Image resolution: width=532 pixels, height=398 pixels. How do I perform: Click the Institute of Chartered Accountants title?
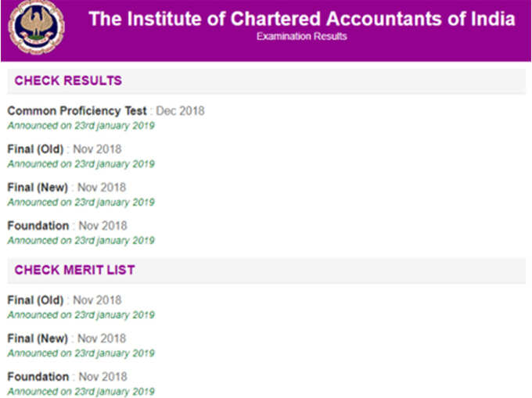pyautogui.click(x=302, y=19)
